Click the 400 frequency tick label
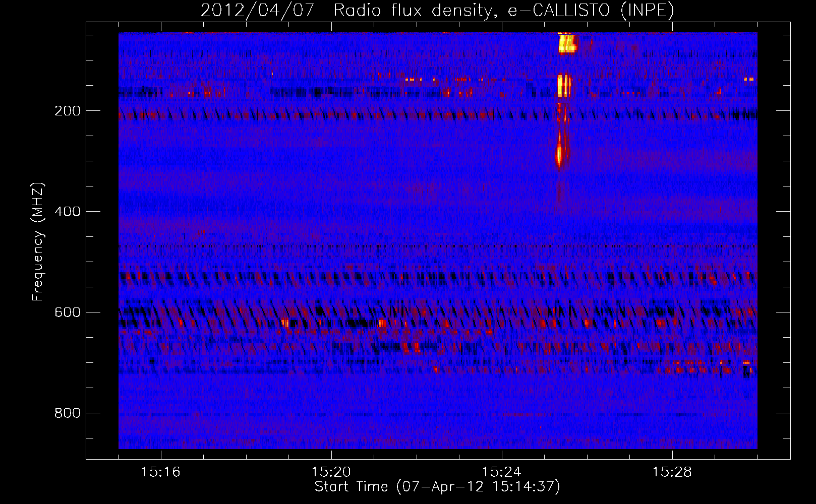 point(68,212)
